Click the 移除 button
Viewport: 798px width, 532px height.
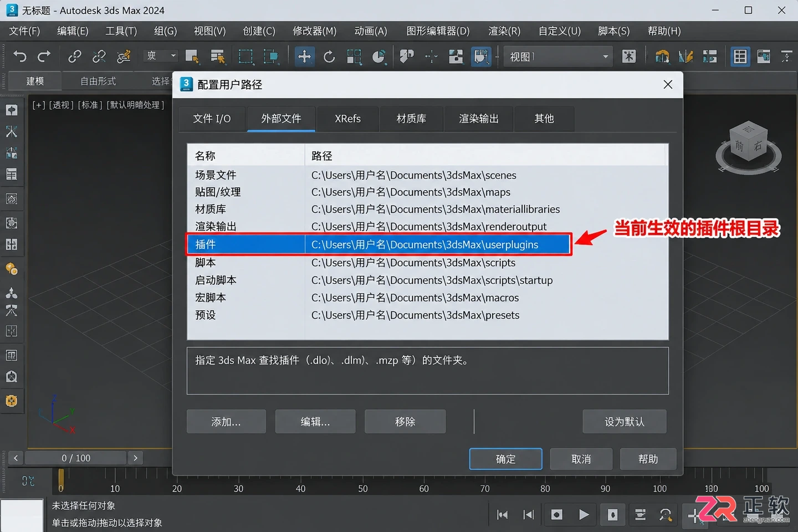(405, 422)
